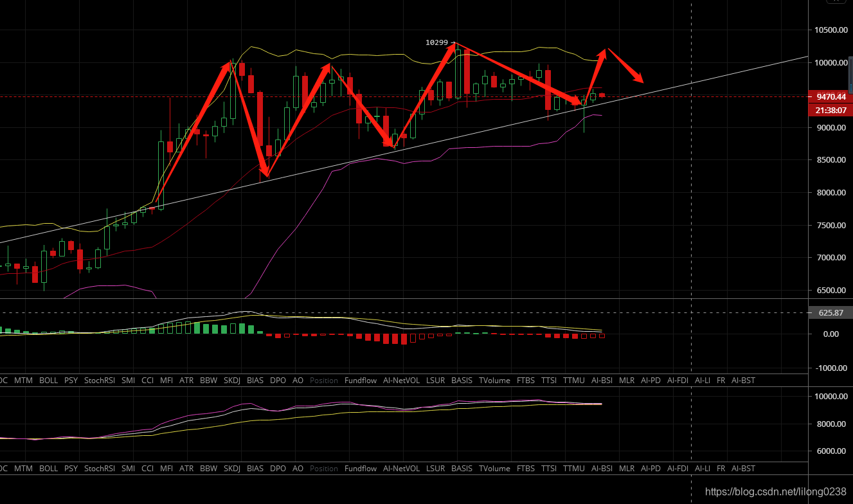The height and width of the screenshot is (504, 853).
Task: Select LSUR tab in bottom indicator row
Action: coord(435,469)
